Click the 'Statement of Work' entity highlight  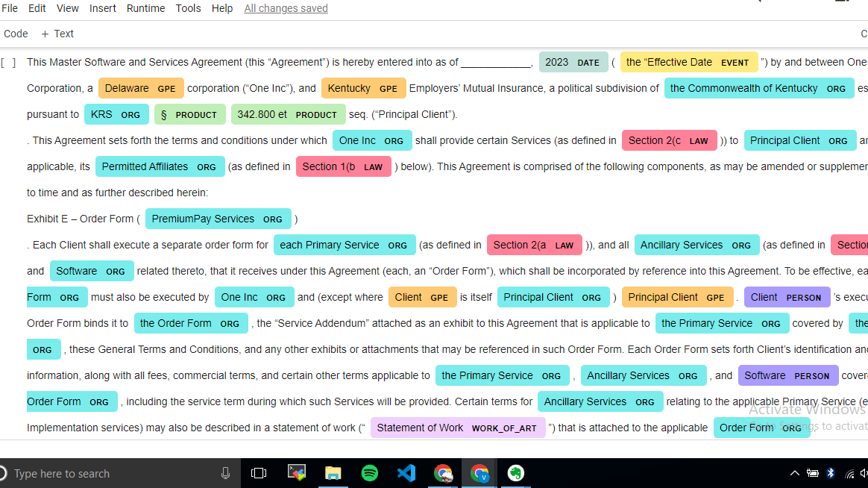coord(457,428)
